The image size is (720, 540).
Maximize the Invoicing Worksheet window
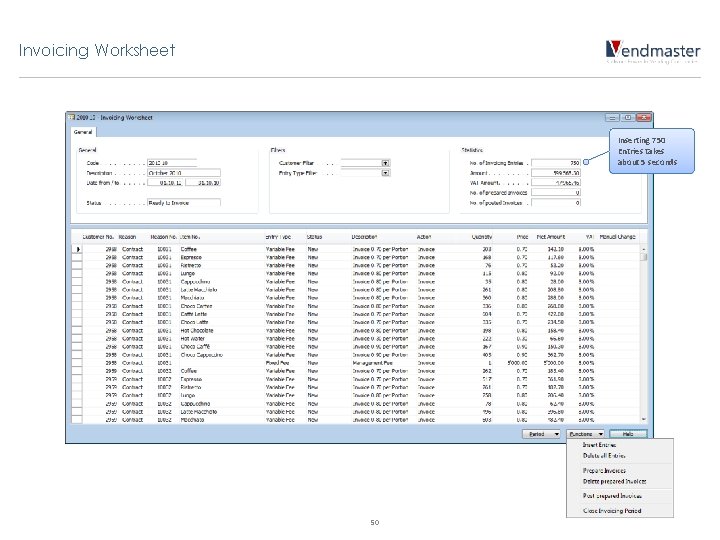click(x=627, y=118)
